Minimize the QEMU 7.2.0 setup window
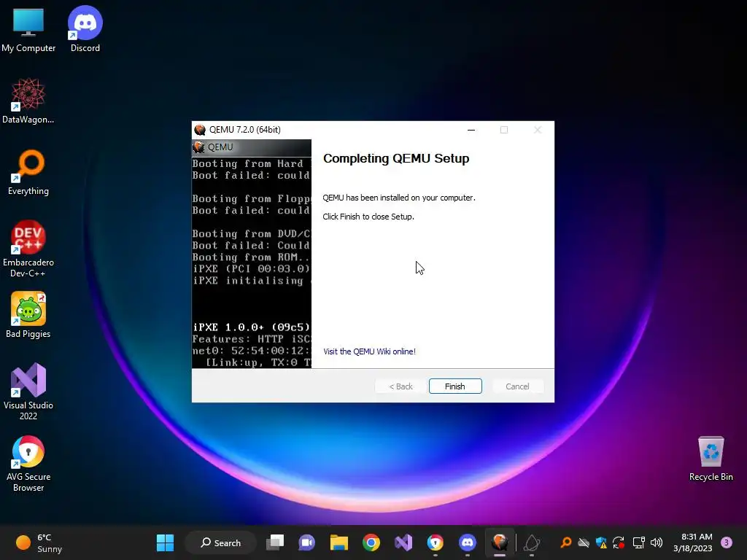The image size is (747, 560). pyautogui.click(x=471, y=130)
